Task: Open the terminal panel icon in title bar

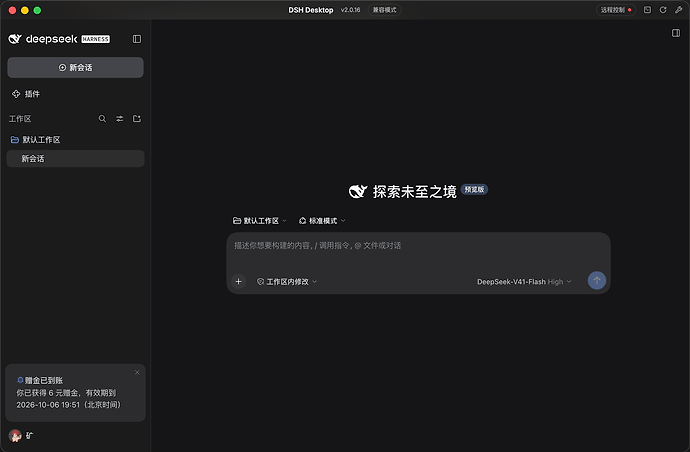Action: (647, 10)
